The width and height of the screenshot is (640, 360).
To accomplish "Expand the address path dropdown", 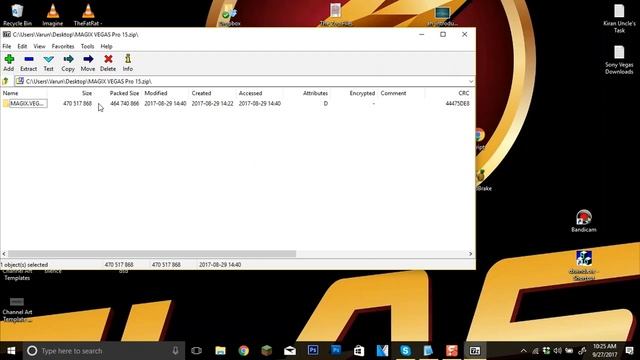I will point(471,82).
